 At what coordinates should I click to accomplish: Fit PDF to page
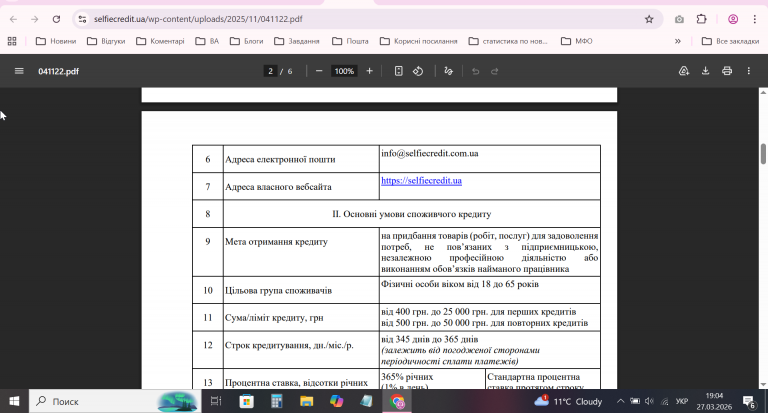398,71
